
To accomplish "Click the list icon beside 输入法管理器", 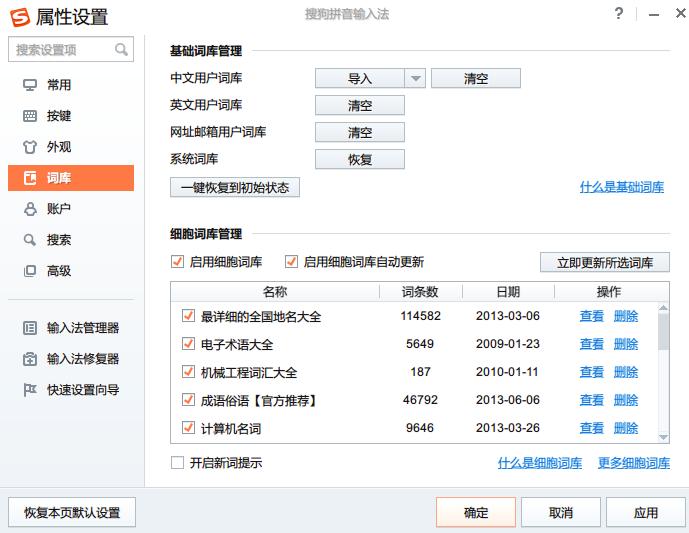I will click(x=30, y=328).
